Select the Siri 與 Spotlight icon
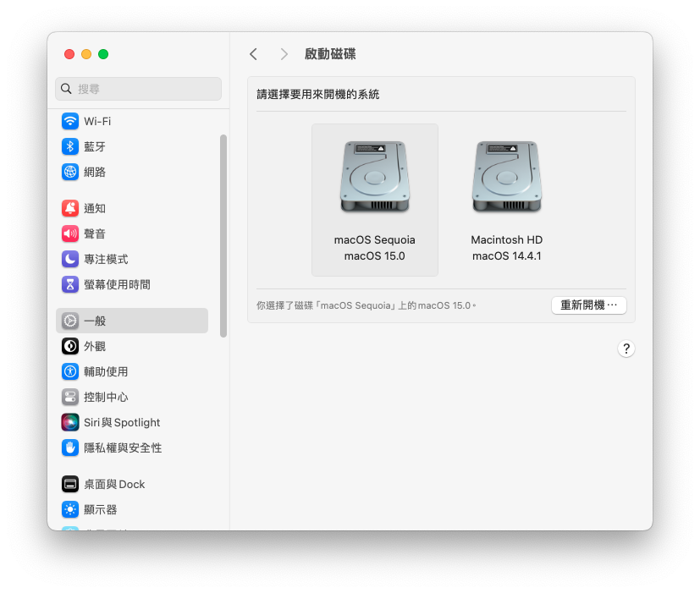Viewport: 700px width, 593px height. pos(70,422)
